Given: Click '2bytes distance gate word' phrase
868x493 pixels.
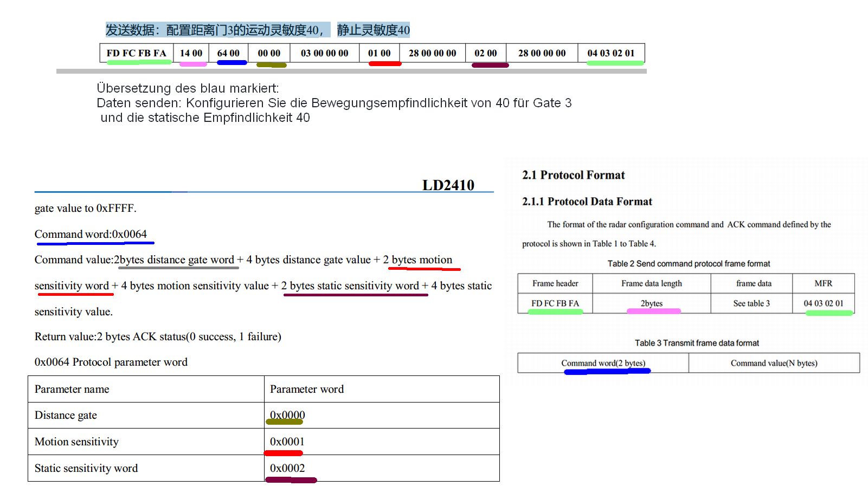Looking at the screenshot, I should (174, 260).
